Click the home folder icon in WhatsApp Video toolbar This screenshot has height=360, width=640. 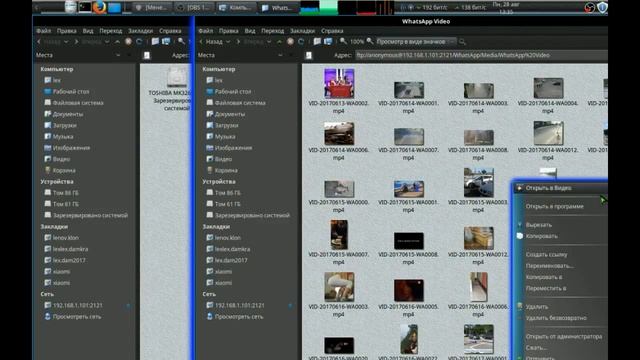pyautogui.click(x=317, y=41)
